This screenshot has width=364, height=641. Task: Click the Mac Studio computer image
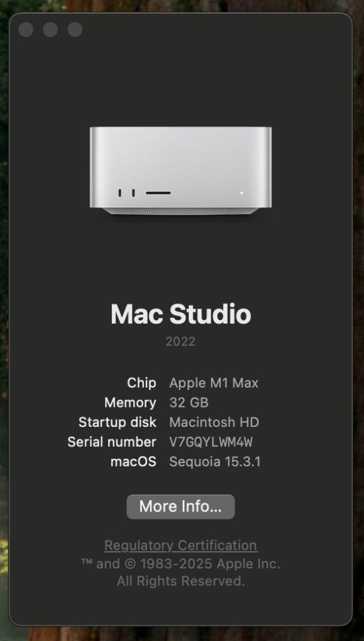tap(181, 170)
